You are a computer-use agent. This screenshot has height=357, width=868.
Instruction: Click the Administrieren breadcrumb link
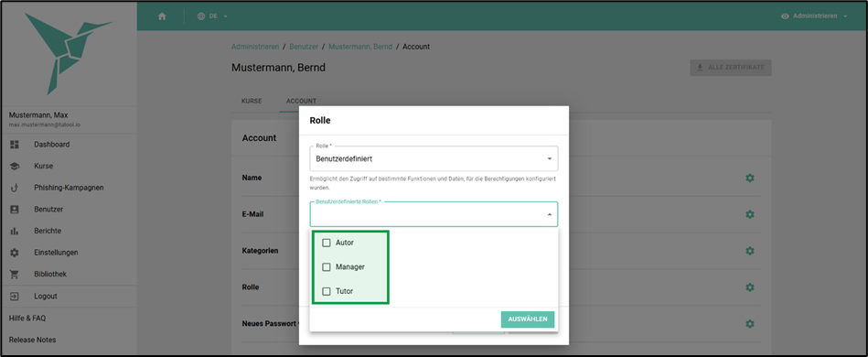pos(255,47)
